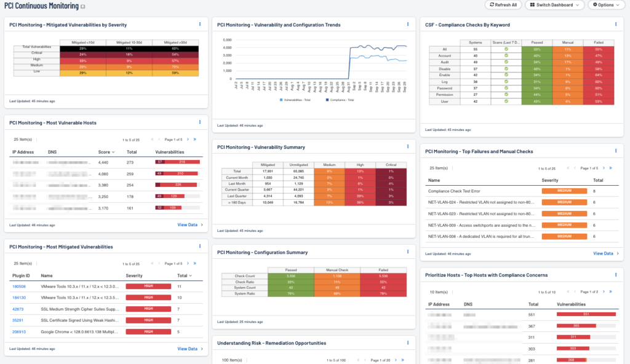Open options menu for Vulnerability and Configuration Trends
630x364 pixels.
click(408, 25)
